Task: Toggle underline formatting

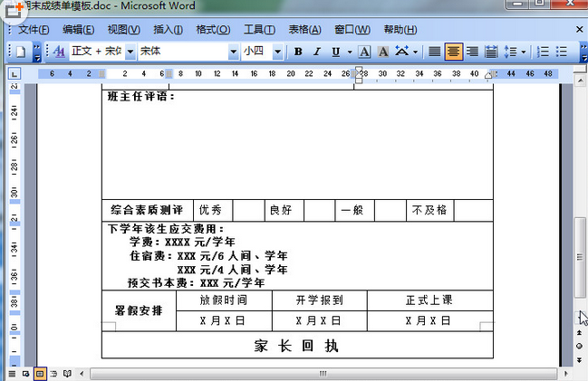Action: tap(336, 52)
